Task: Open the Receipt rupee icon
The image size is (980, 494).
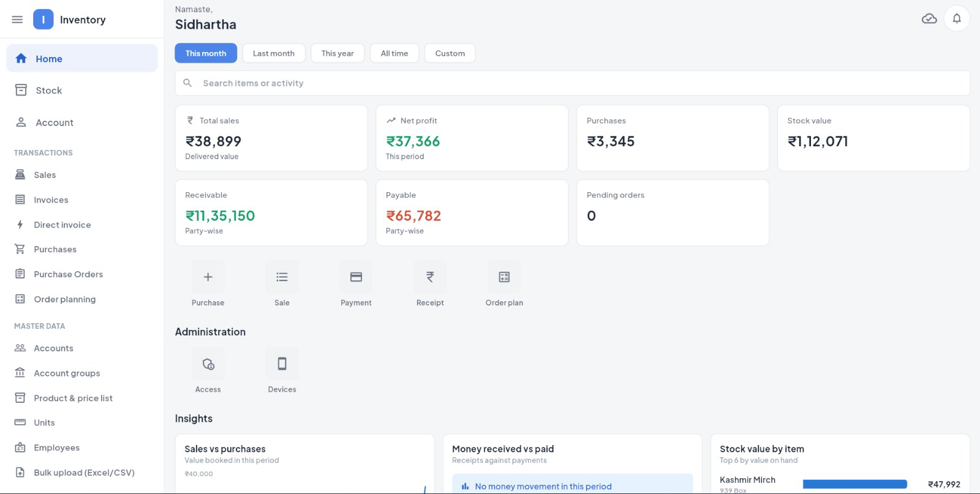Action: coord(430,277)
